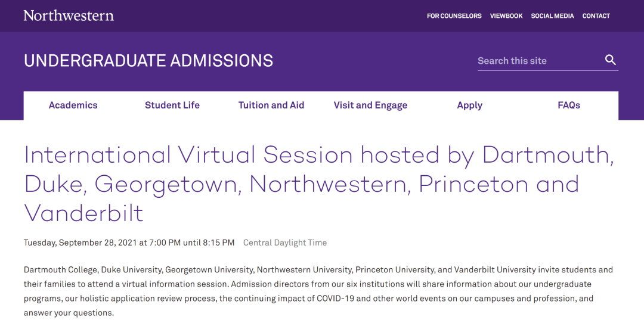Click the COVID-19 text in the paragraph
The width and height of the screenshot is (644, 323).
[x=335, y=299]
